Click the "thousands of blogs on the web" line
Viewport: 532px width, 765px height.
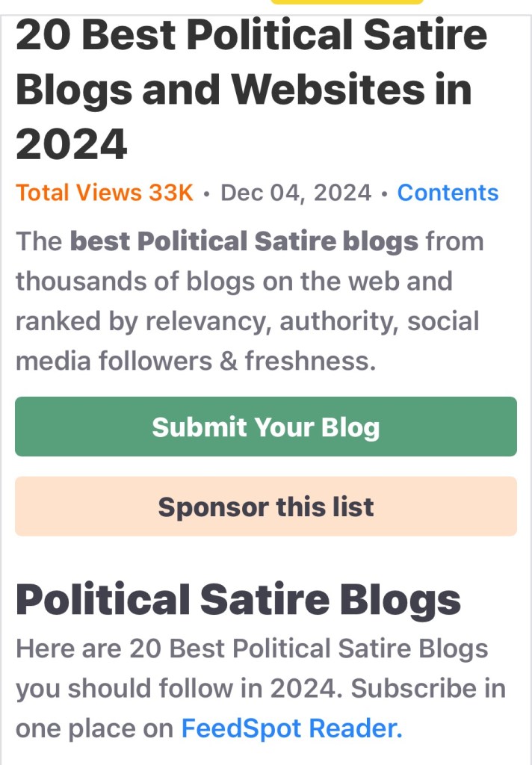[234, 282]
